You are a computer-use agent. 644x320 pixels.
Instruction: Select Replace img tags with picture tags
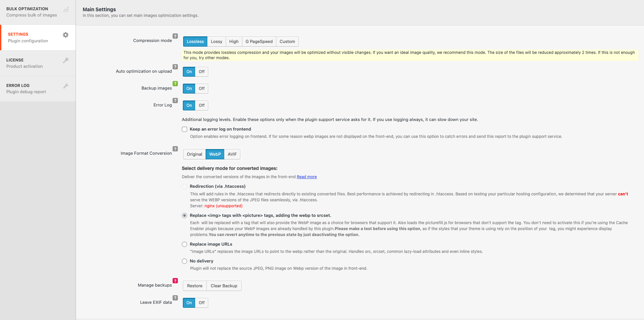tap(184, 216)
